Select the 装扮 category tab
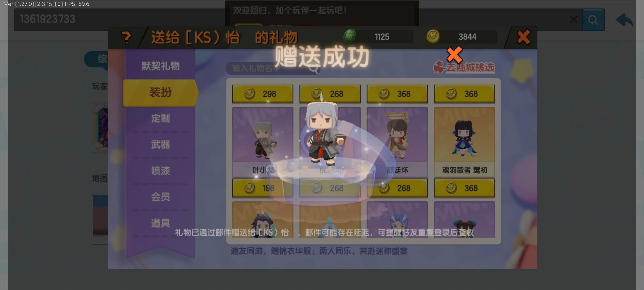Viewport: 644px width, 290px height. [x=160, y=93]
